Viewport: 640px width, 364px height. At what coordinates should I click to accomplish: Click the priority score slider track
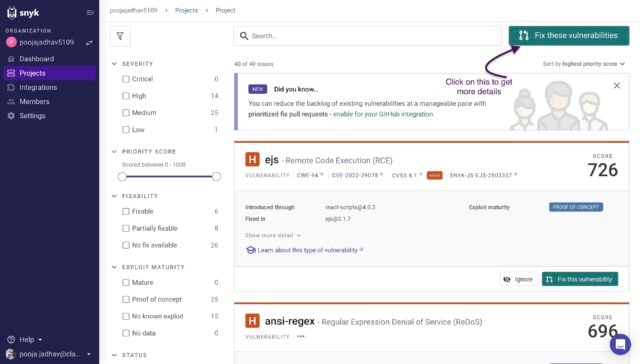[169, 176]
